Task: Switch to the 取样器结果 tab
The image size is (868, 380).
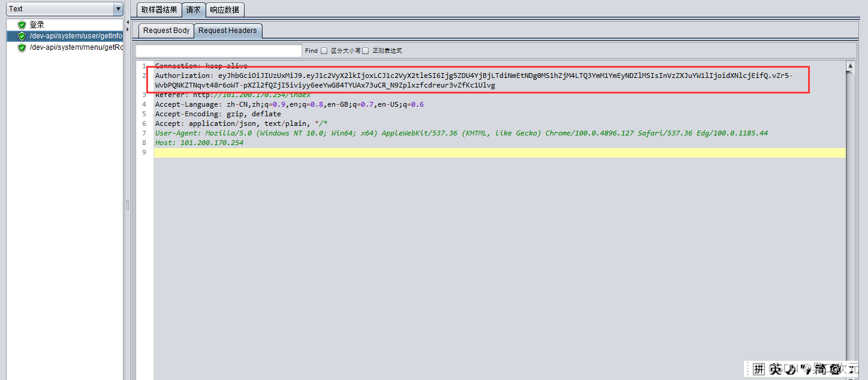Action: 159,10
